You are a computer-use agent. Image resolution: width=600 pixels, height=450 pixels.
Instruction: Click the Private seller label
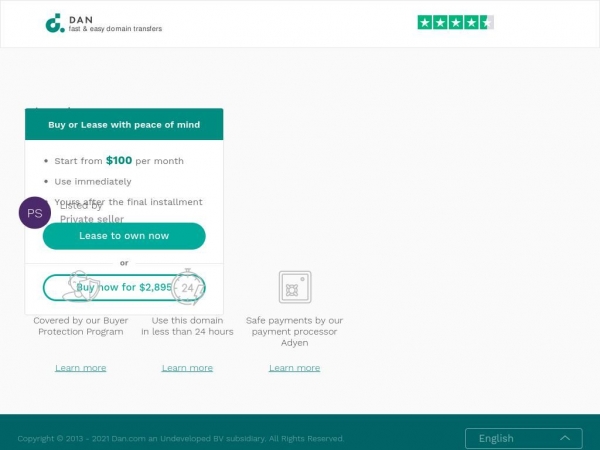pos(92,219)
